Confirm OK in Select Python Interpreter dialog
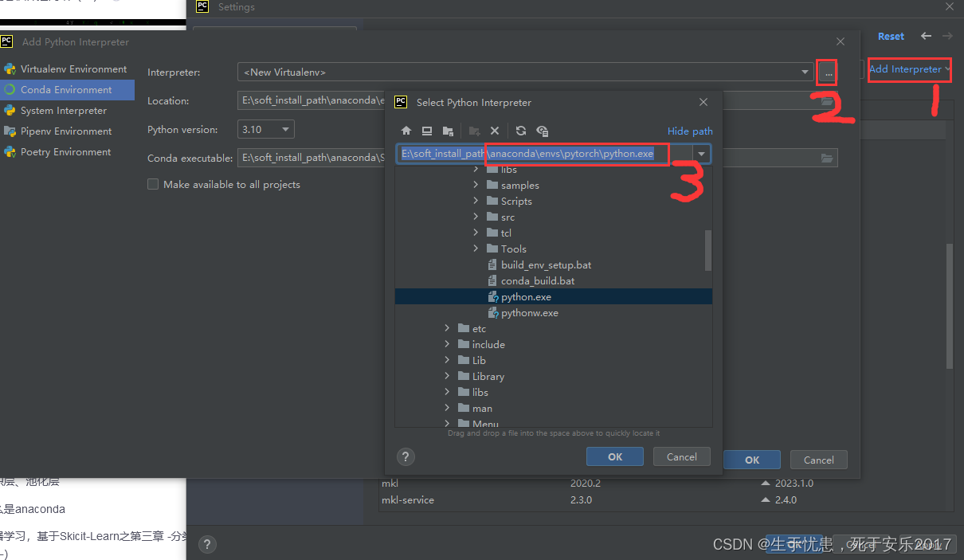 pos(615,456)
